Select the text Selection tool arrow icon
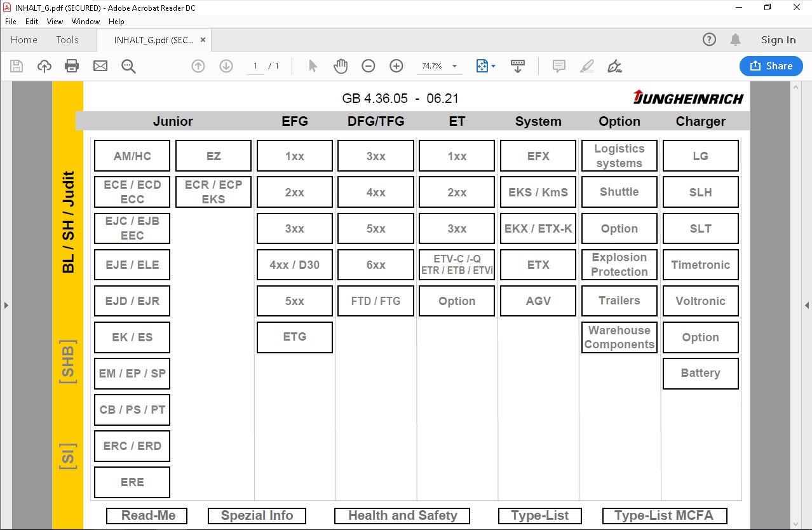812x530 pixels. (x=313, y=65)
